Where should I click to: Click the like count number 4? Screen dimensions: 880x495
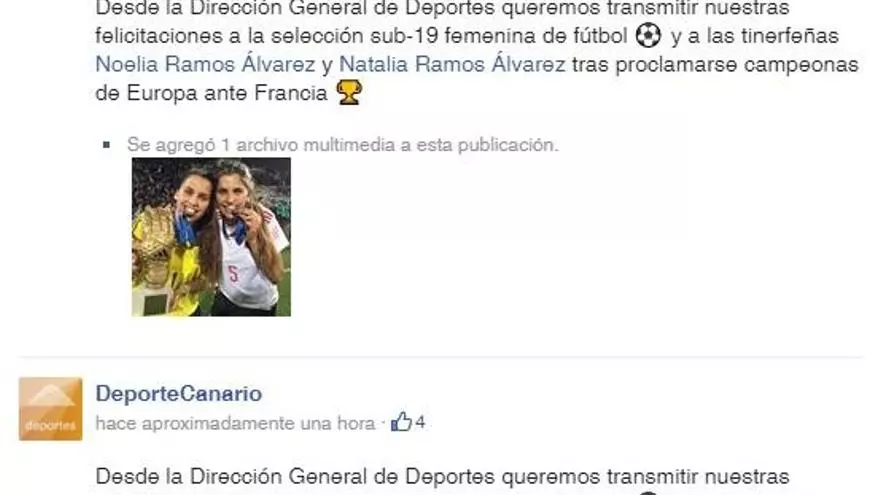pyautogui.click(x=420, y=422)
